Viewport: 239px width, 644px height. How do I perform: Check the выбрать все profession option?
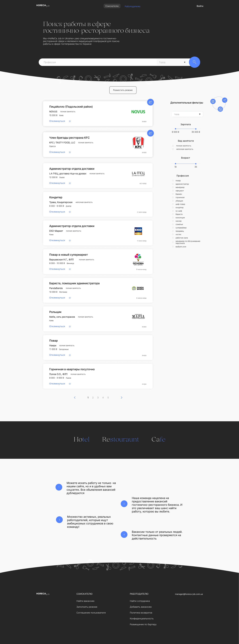[x=173, y=247]
